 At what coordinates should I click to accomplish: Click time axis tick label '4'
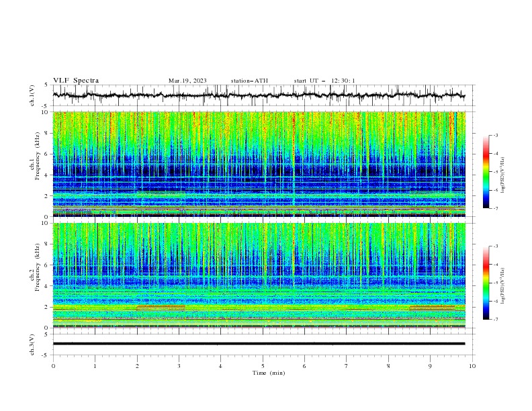coord(220,366)
